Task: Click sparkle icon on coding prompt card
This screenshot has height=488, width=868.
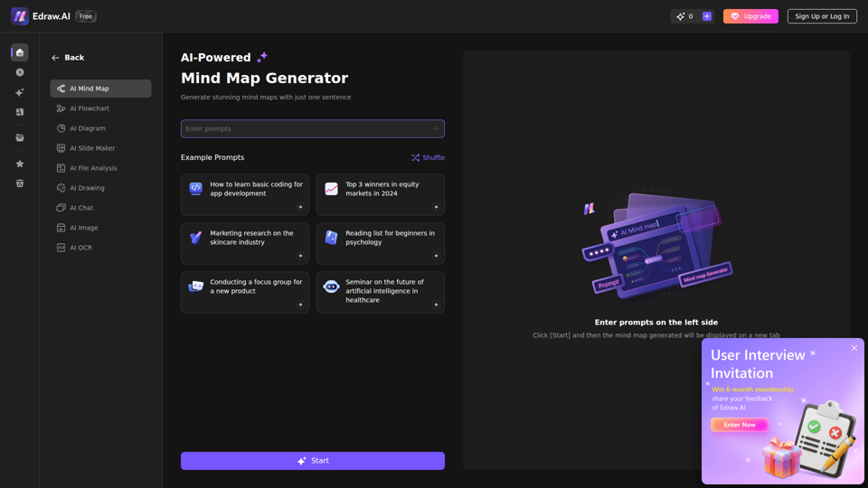Action: tap(300, 207)
